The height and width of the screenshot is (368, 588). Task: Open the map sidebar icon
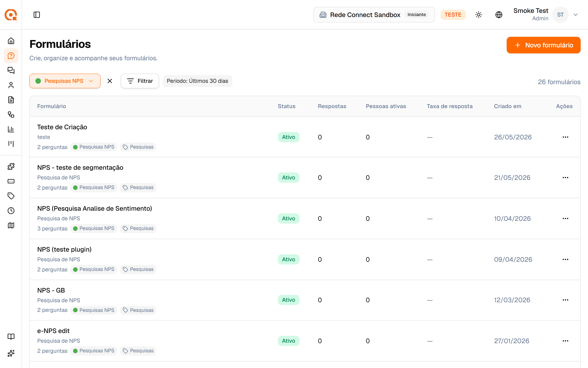pyautogui.click(x=11, y=225)
